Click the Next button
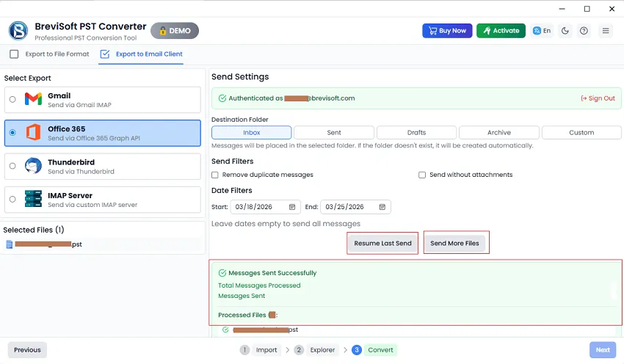The height and width of the screenshot is (364, 624). (x=603, y=350)
